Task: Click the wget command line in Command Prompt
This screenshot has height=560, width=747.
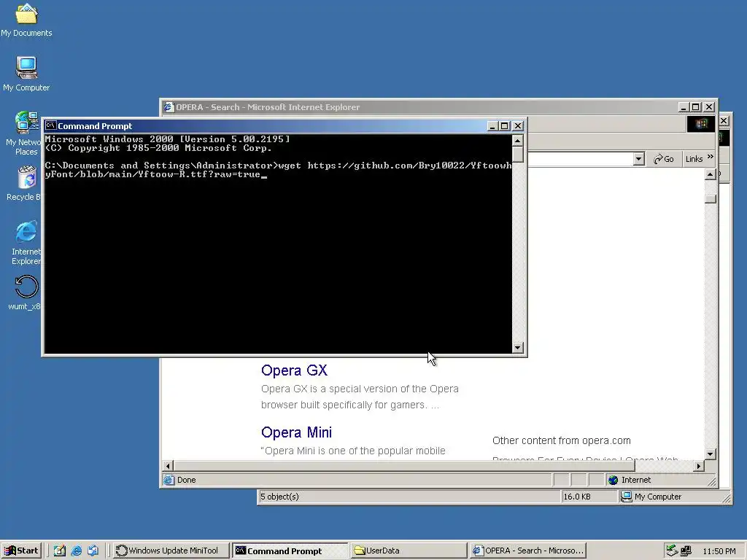Action: click(278, 170)
